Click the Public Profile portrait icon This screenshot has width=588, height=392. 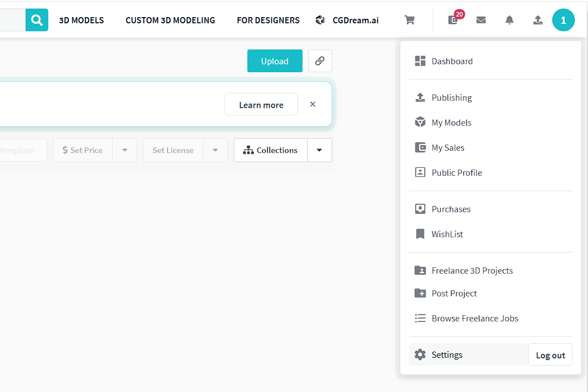[420, 172]
